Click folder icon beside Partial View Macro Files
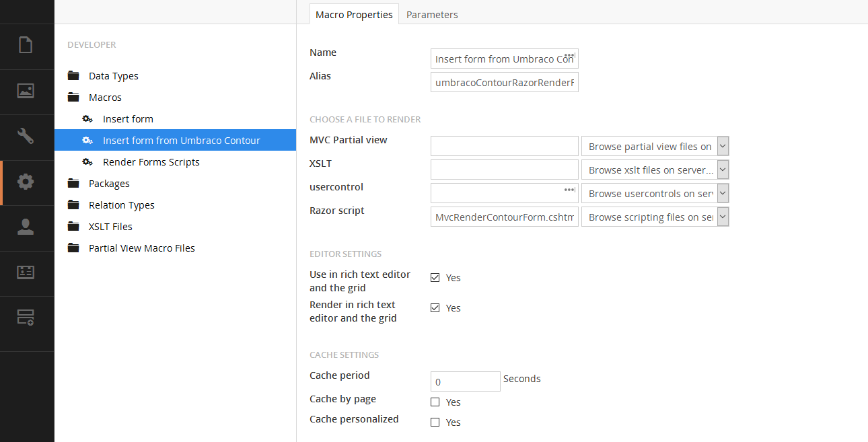Viewport: 868px width, 442px height. tap(73, 248)
